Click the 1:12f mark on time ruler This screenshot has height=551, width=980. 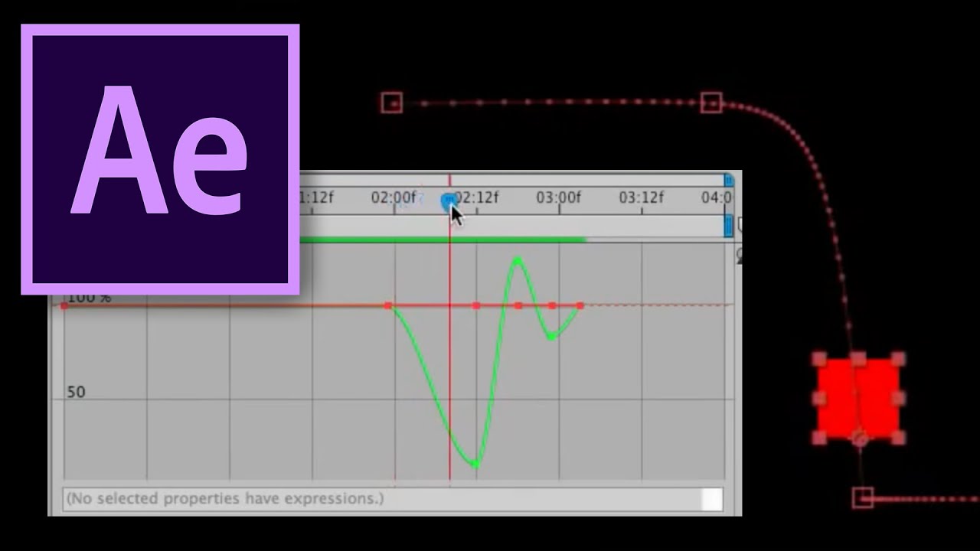316,198
